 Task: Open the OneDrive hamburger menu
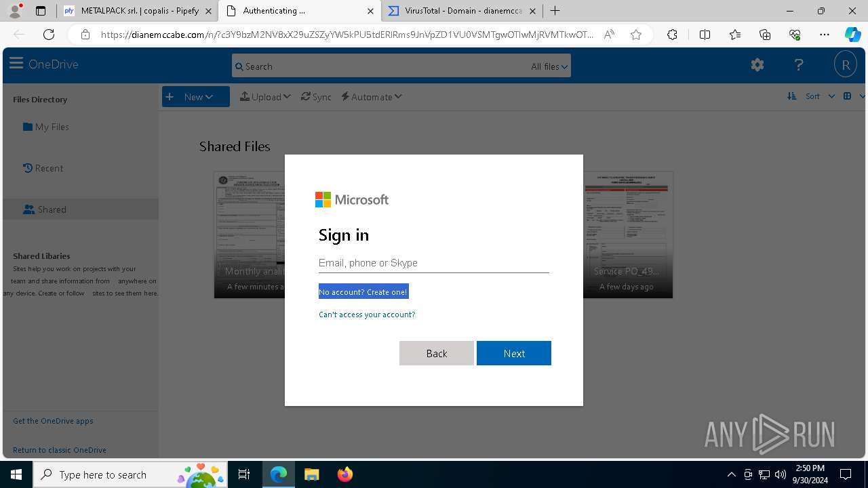pyautogui.click(x=16, y=64)
